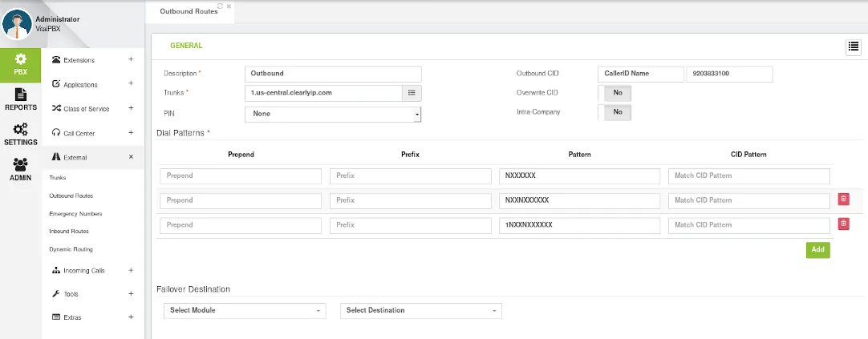Open the Select Destination dropdown
The width and height of the screenshot is (868, 339).
point(420,310)
